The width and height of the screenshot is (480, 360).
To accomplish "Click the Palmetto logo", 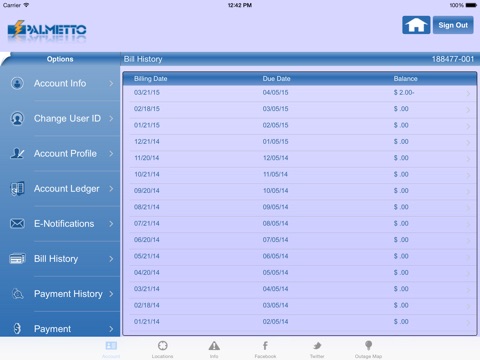I will [47, 31].
